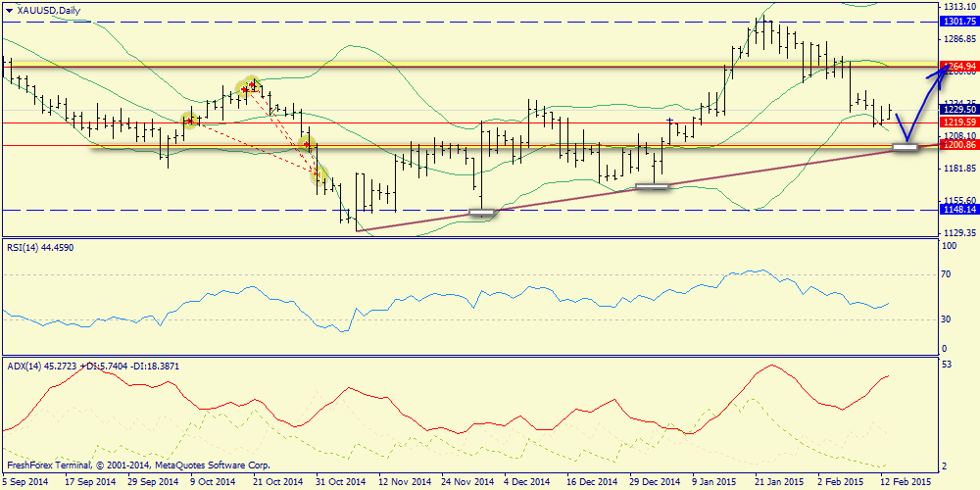Click the 9 Oct 2014 date label
980x490 pixels.
coord(213,483)
